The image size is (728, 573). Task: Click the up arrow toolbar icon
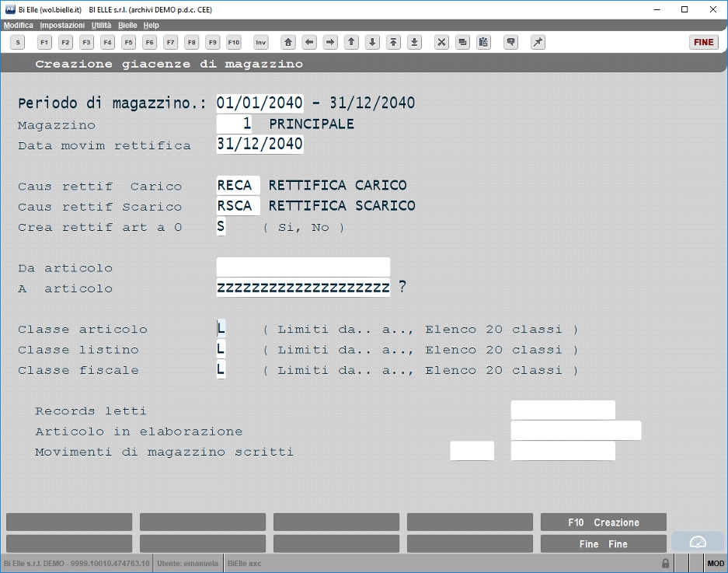tap(351, 42)
